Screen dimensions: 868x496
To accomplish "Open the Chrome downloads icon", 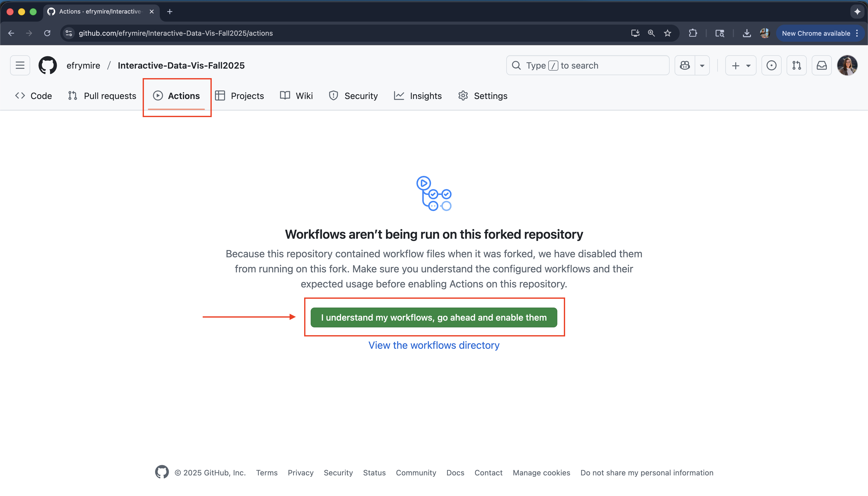I will click(x=746, y=33).
